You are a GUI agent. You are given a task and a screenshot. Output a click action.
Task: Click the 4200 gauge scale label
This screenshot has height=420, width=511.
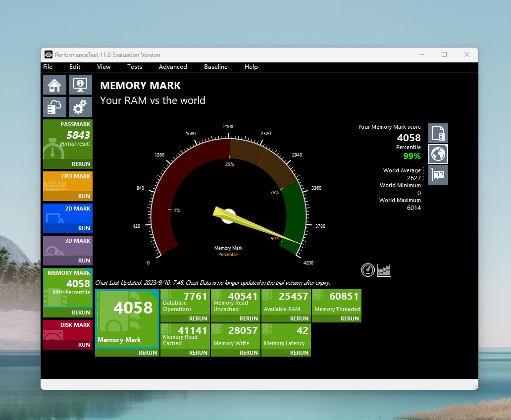(308, 263)
